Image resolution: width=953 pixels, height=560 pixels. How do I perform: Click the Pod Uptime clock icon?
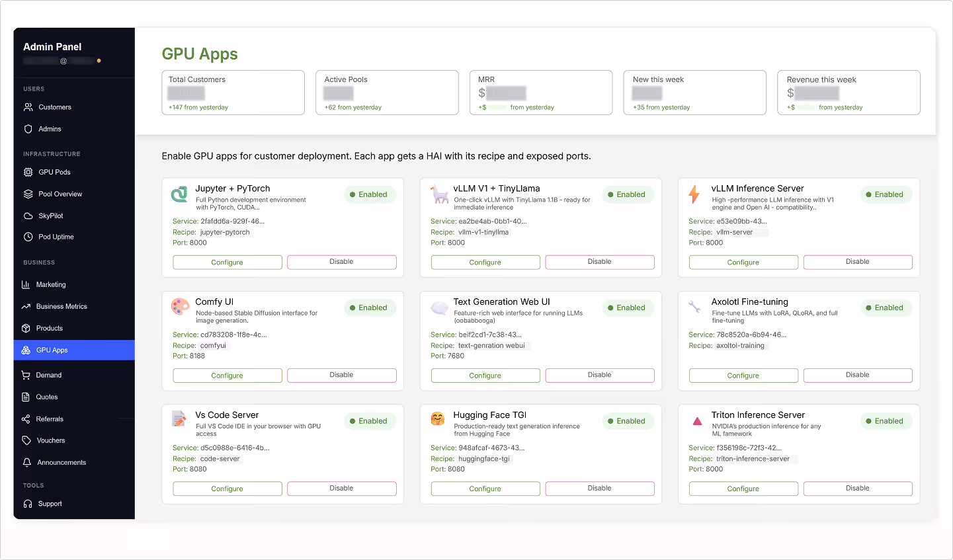click(x=28, y=237)
